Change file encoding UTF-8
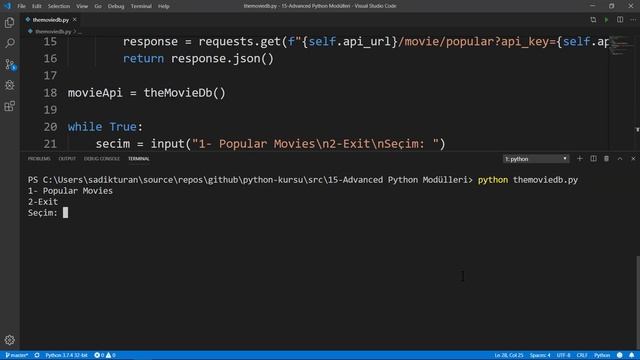640x360 pixels. point(564,355)
